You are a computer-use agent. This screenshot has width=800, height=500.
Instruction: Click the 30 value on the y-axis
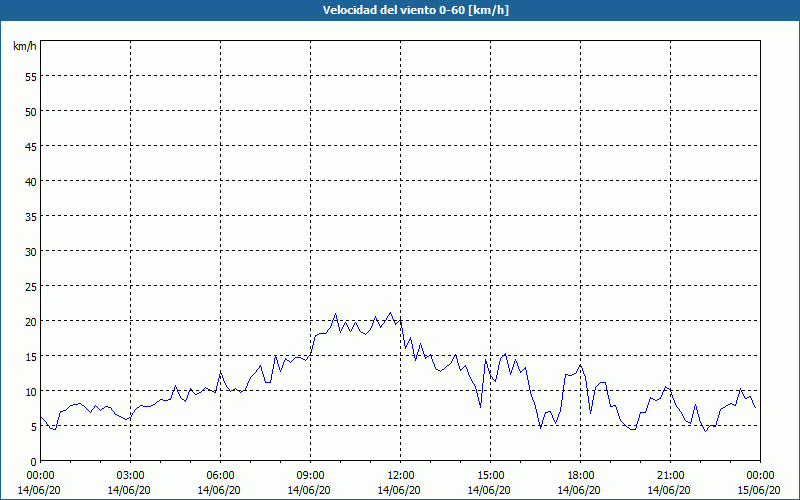coord(31,252)
